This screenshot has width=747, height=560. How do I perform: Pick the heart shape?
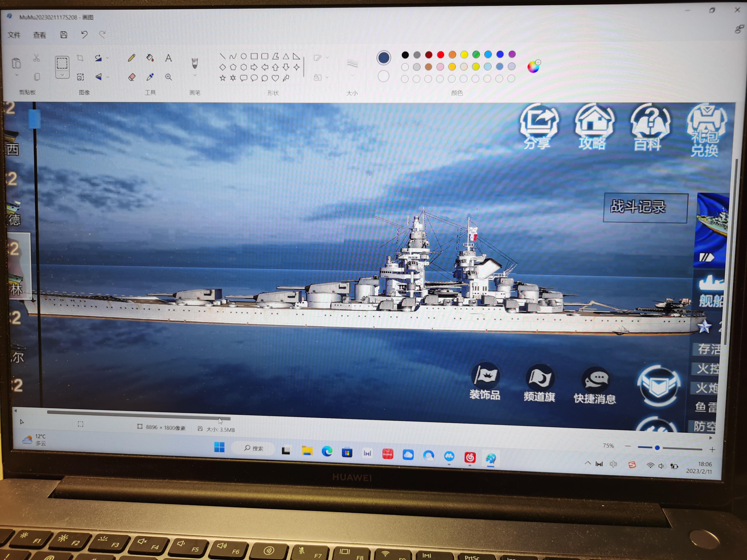pyautogui.click(x=275, y=78)
